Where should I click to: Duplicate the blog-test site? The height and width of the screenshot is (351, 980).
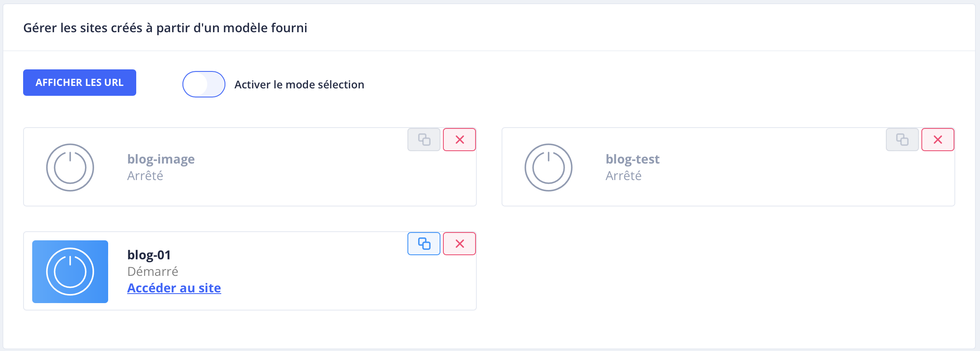click(x=902, y=140)
